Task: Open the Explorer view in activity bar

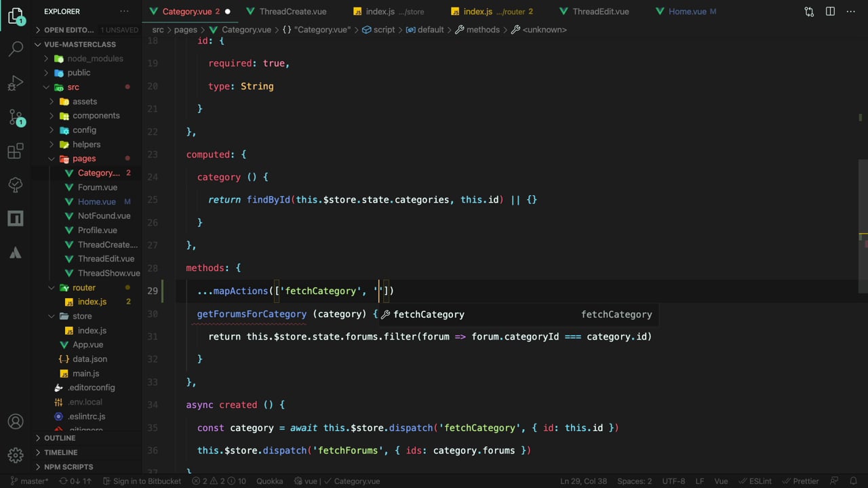Action: point(15,16)
